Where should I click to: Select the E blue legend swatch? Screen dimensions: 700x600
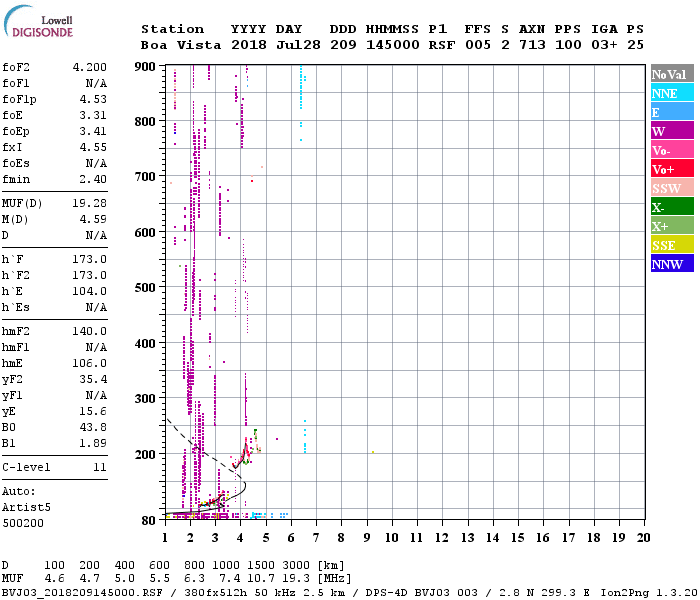pos(672,112)
